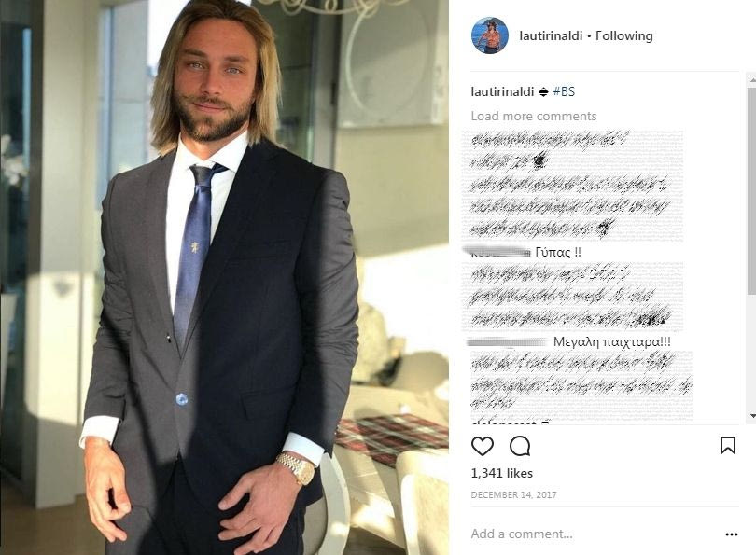Open the #BS hashtag
The image size is (756, 555).
pos(564,91)
